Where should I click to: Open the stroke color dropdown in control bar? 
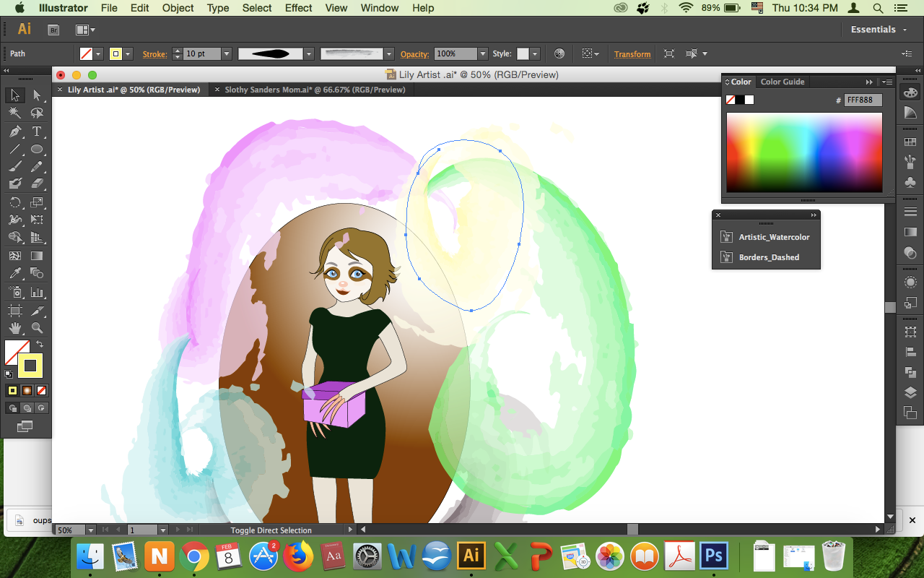pyautogui.click(x=128, y=53)
